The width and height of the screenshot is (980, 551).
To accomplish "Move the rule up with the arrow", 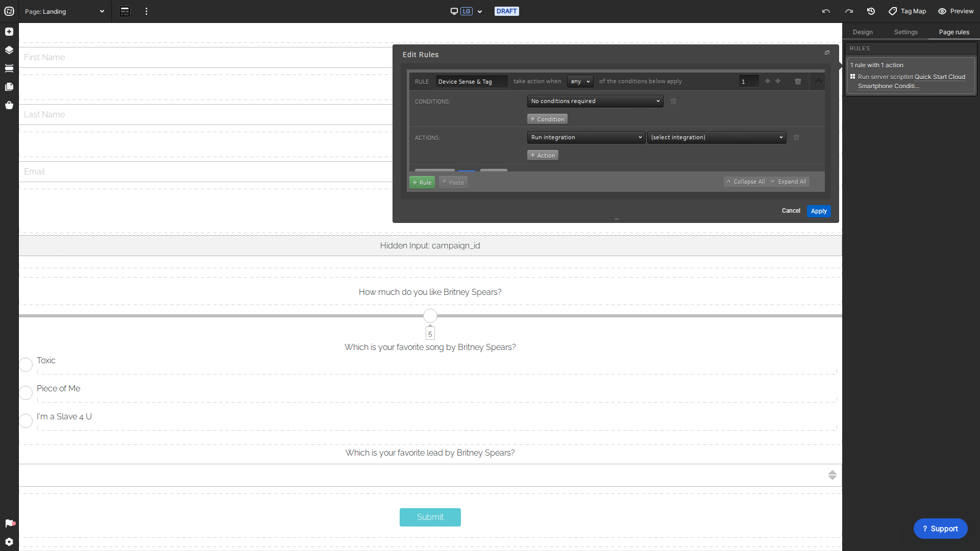I will click(768, 81).
